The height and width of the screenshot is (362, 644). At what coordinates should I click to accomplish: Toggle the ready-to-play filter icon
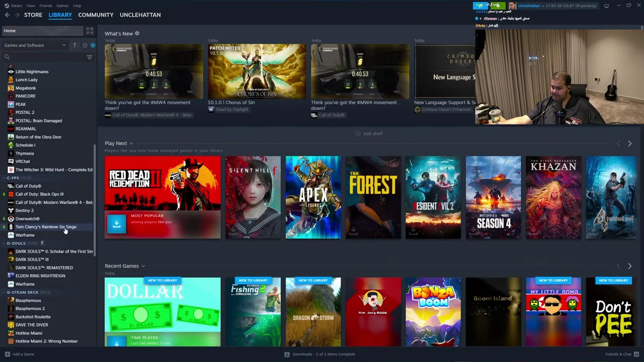93,45
